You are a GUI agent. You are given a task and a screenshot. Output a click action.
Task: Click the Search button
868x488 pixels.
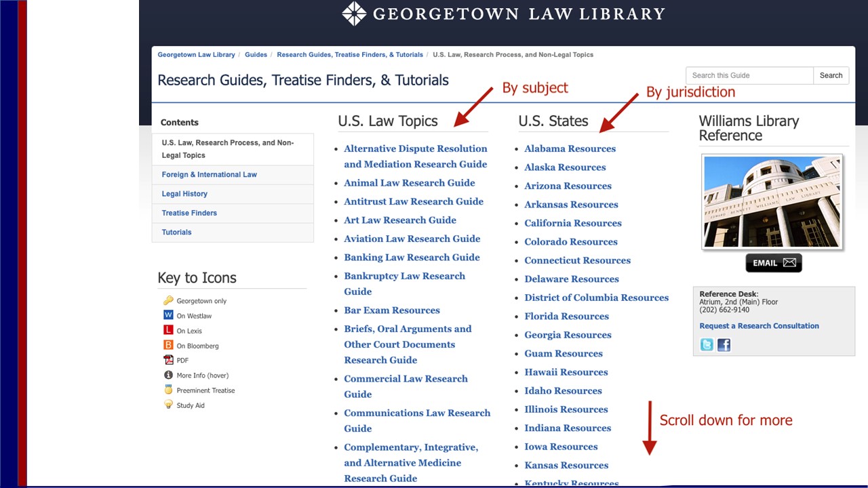tap(831, 75)
